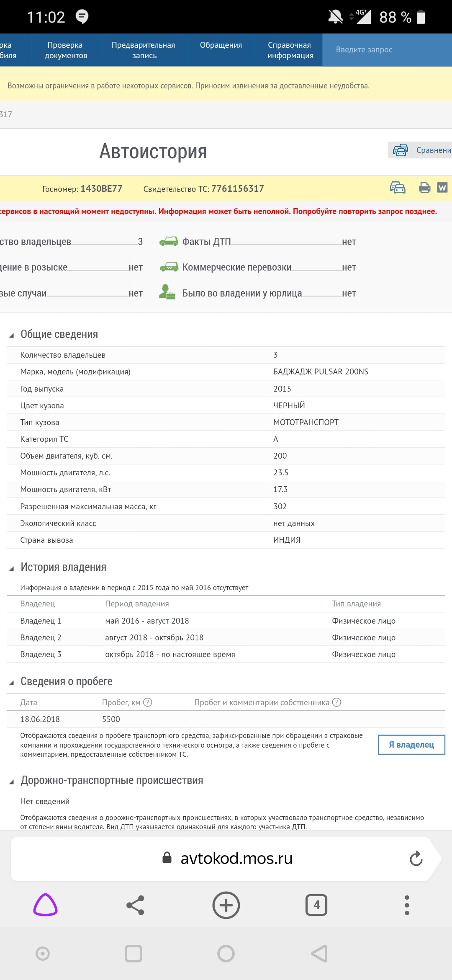Collapse the История владения section
The height and width of the screenshot is (980, 452).
tap(12, 568)
